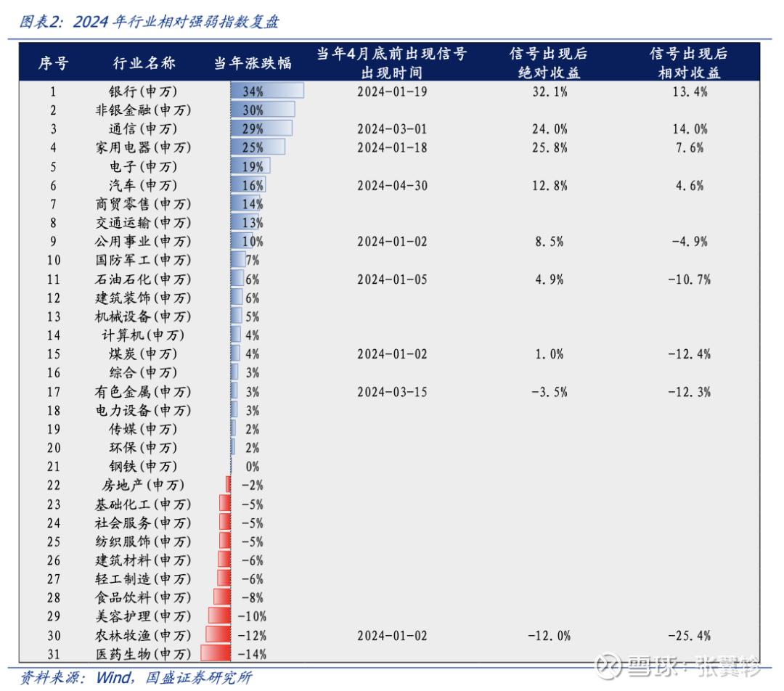Select the '电力设备(申万)' row name

[x=143, y=411]
